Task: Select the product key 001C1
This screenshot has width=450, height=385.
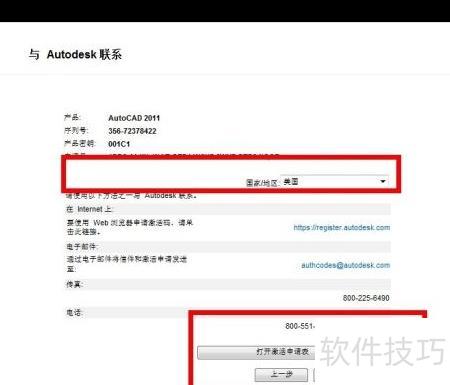Action: click(119, 144)
